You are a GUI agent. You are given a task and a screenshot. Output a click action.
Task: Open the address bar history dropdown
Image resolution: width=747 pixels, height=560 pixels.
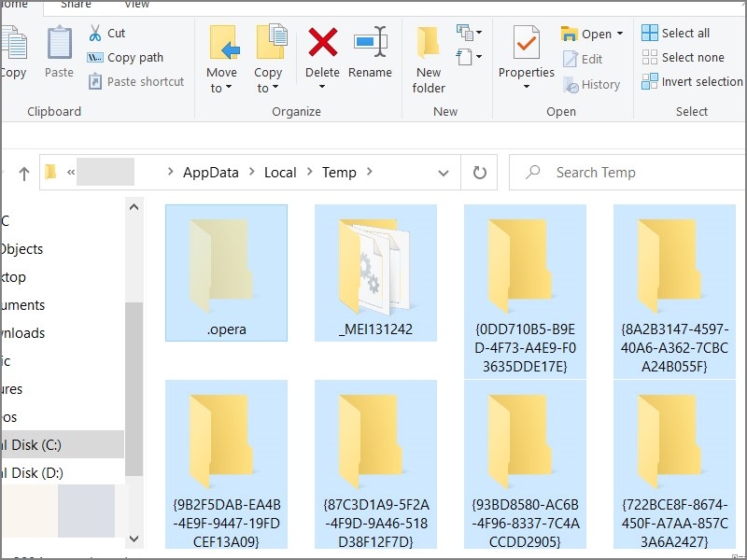[443, 173]
